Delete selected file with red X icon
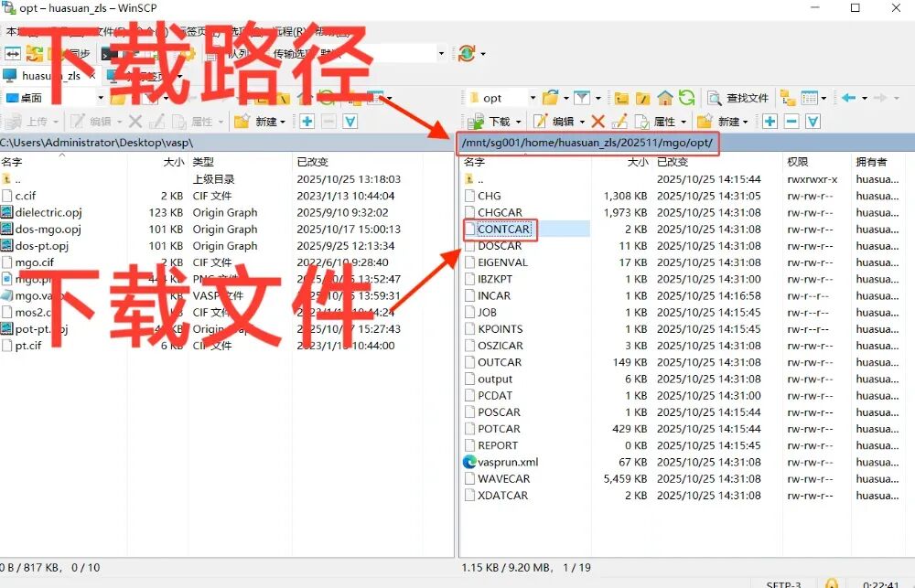This screenshot has width=915, height=588. pos(597,121)
